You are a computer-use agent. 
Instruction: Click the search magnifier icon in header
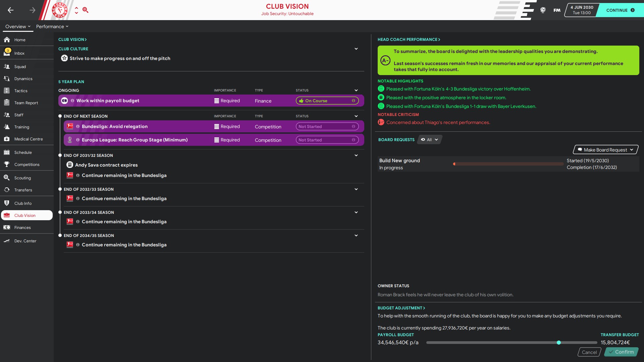point(85,10)
